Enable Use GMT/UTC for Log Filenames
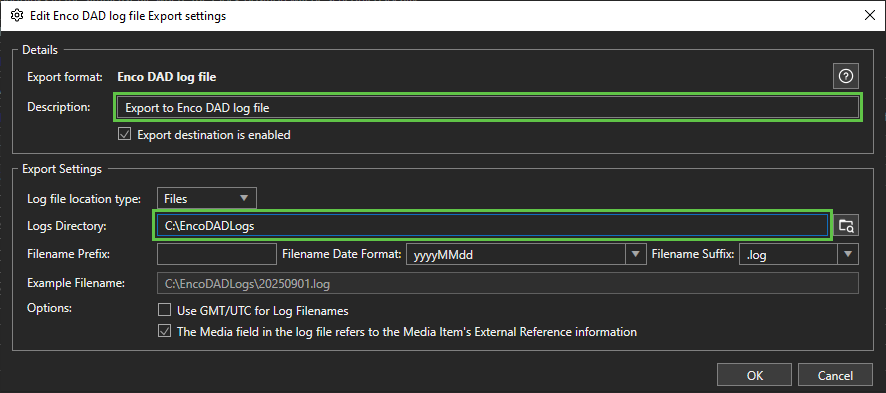 pyautogui.click(x=164, y=310)
